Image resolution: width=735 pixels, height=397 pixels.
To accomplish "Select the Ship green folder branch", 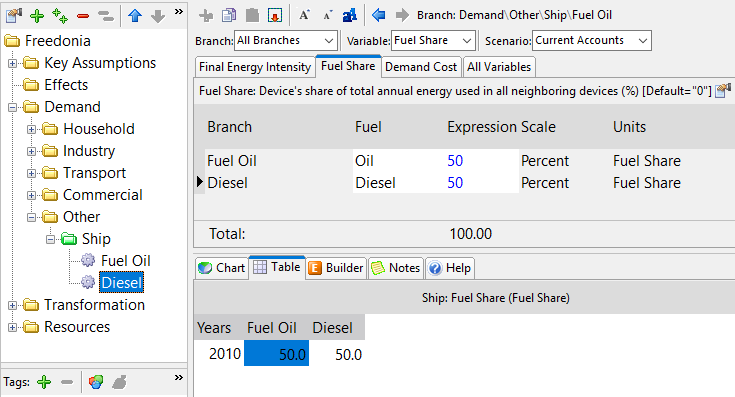I will point(96,239).
